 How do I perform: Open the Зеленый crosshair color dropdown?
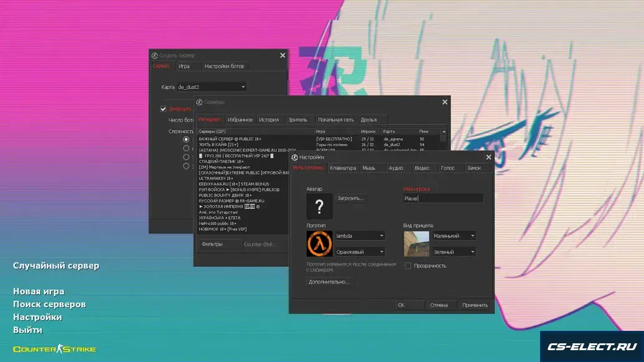click(454, 252)
